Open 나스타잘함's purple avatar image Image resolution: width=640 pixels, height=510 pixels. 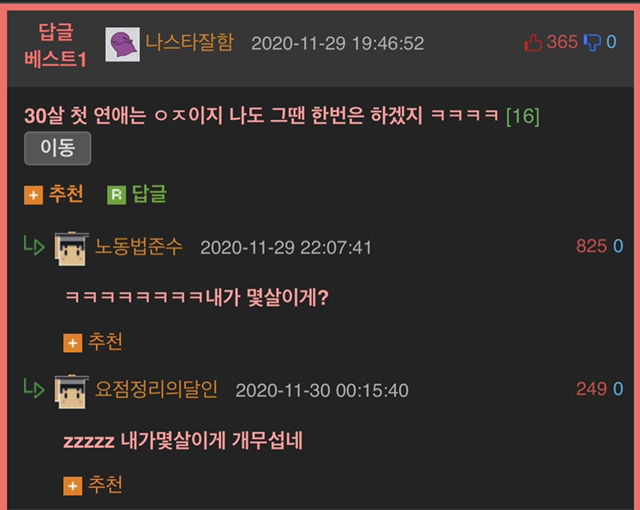pyautogui.click(x=122, y=44)
